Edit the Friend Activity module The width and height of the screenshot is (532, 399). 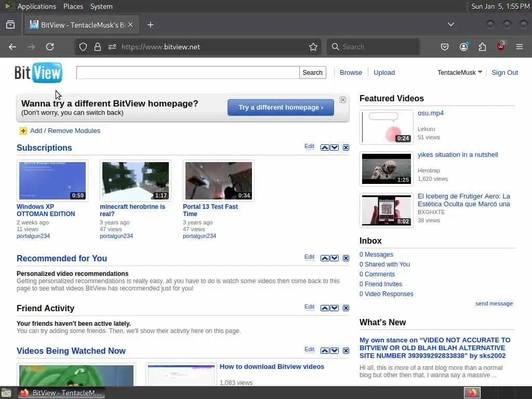309,307
